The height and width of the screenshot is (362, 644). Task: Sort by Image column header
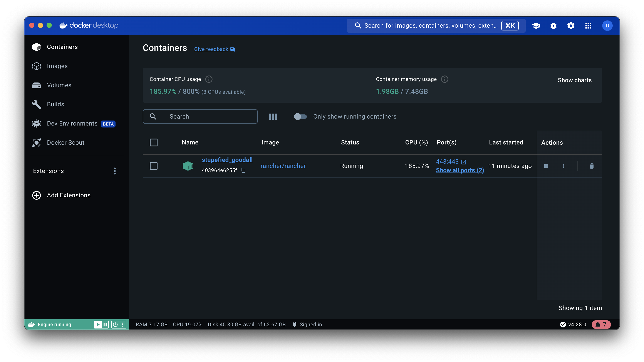pos(270,142)
